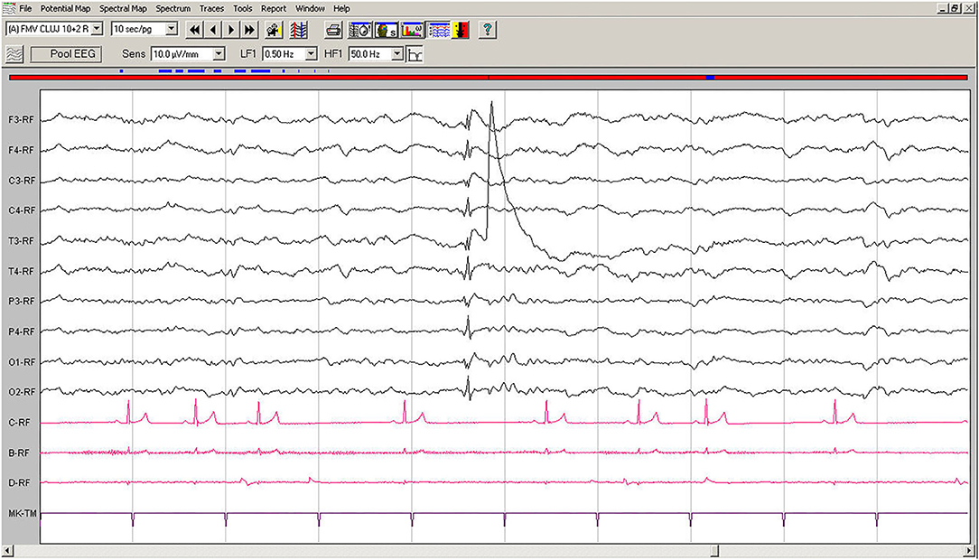Select the P4-RF channel label
This screenshot has height=560, width=979.
pyautogui.click(x=22, y=332)
